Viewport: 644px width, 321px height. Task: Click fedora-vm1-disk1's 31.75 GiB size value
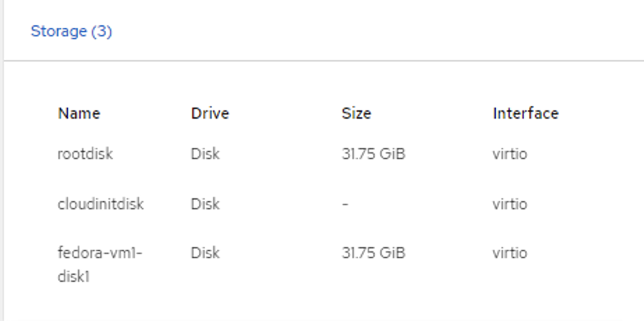point(374,253)
